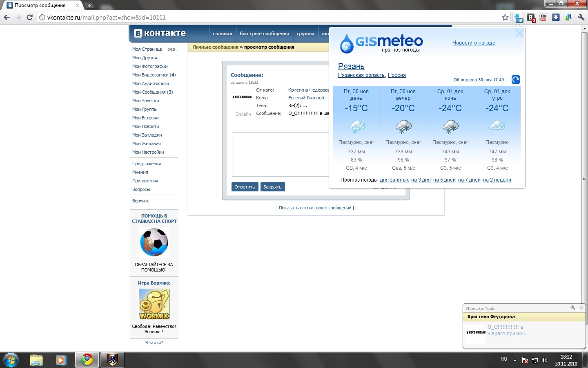Refresh the Gismeteo forecast data
588x368 pixels.
pyautogui.click(x=516, y=80)
